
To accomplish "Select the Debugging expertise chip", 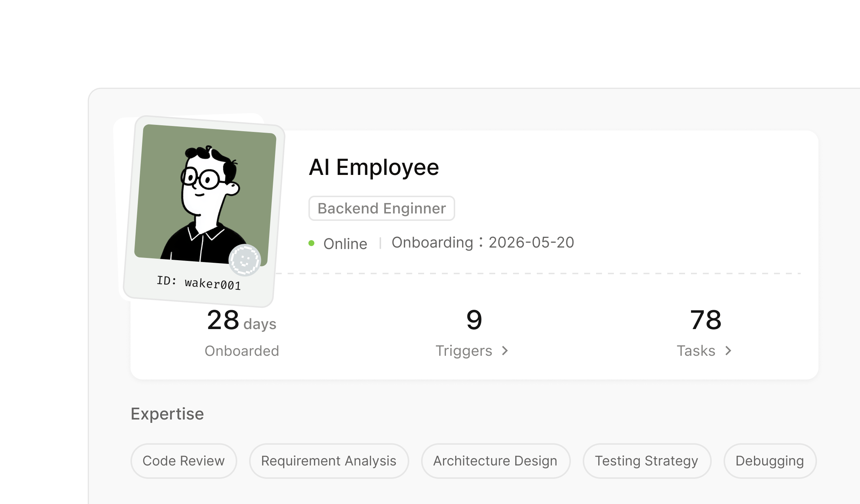I will coord(770,461).
